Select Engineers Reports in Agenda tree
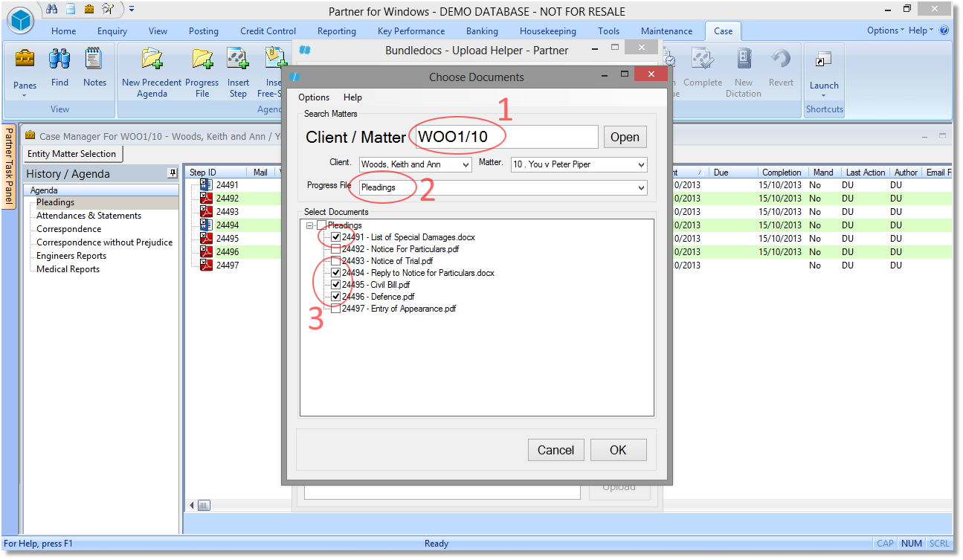963x560 pixels. tap(71, 256)
